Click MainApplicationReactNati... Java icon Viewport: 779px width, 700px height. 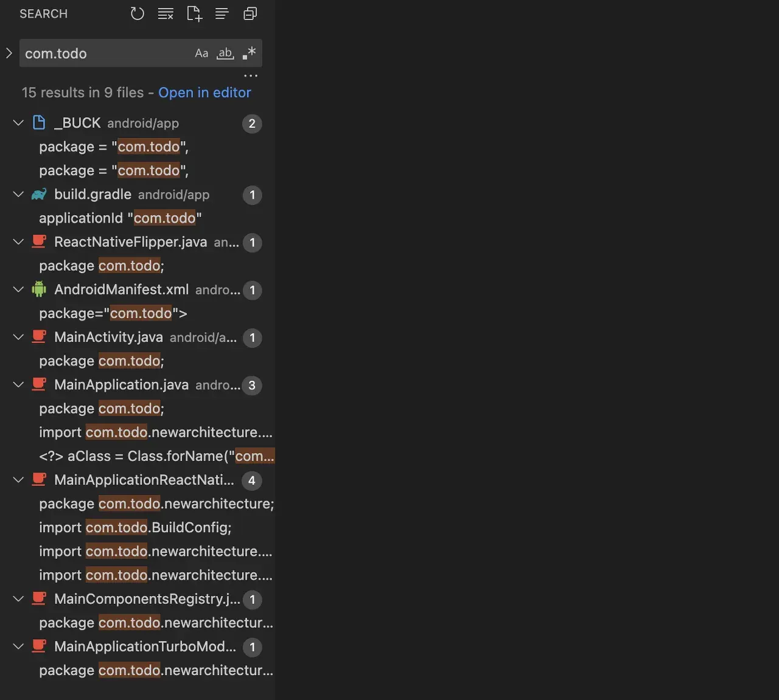39,480
